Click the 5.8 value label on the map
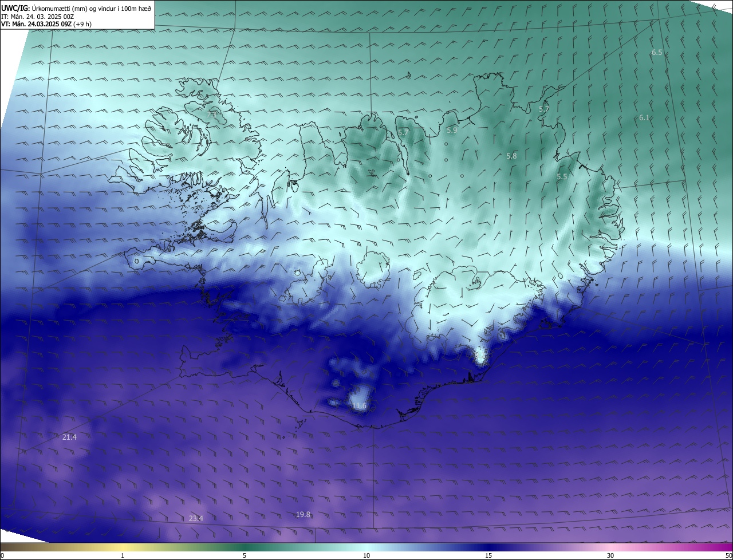Screen dimensions: 733x560 click(x=511, y=156)
